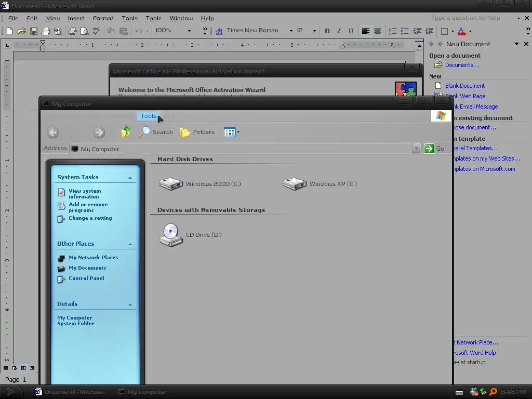The width and height of the screenshot is (532, 399).
Task: Click the Print icon in Word toolbar
Action: (72, 31)
